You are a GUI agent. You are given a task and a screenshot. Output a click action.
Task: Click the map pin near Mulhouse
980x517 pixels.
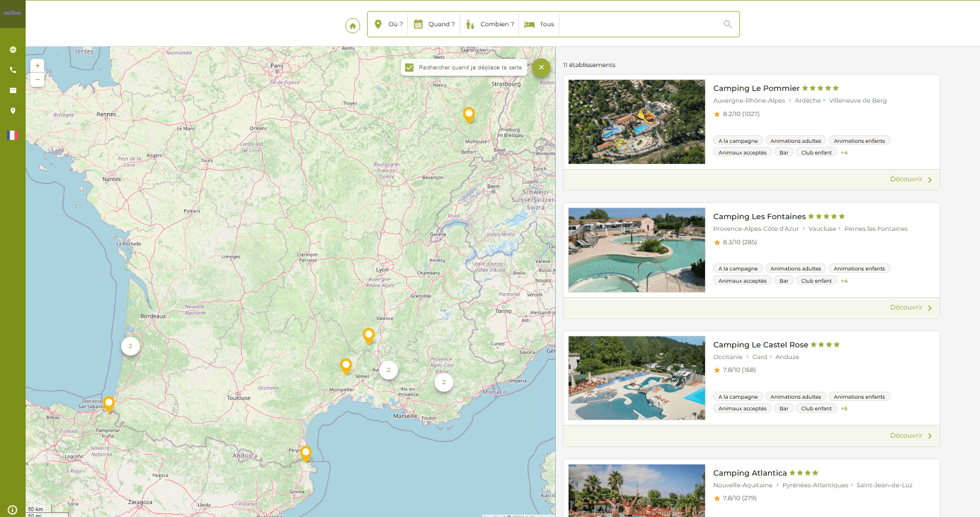click(469, 115)
